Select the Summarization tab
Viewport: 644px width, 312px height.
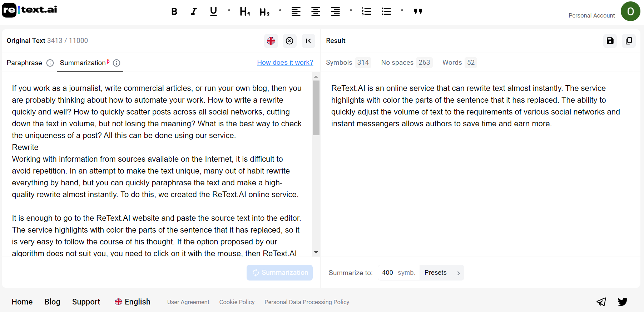coord(83,63)
